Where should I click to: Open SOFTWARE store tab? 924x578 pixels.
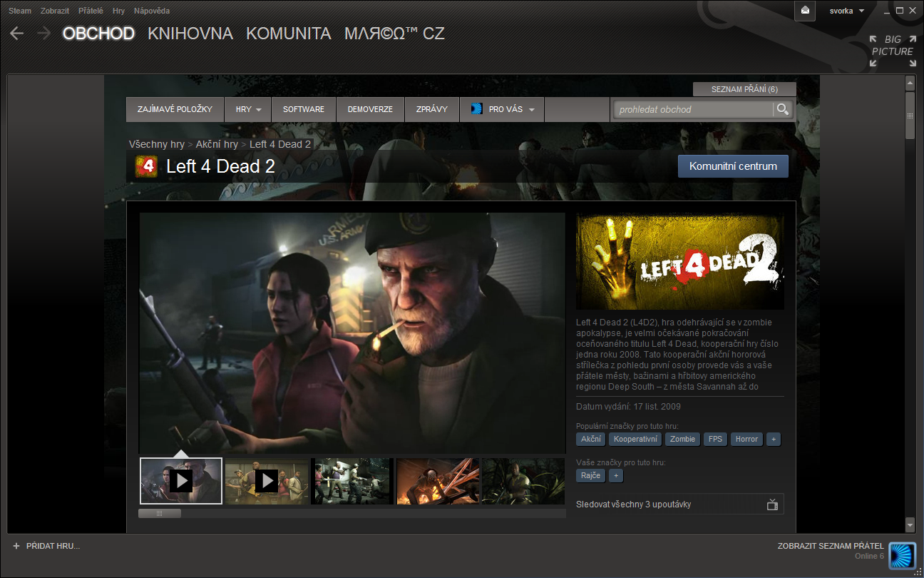[304, 109]
